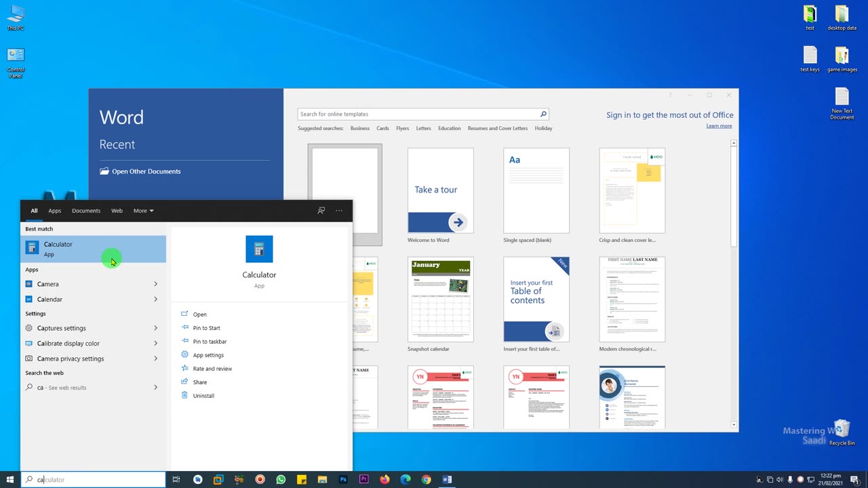Open the This PC desktop icon
Viewport: 868px width, 488px height.
(16, 18)
